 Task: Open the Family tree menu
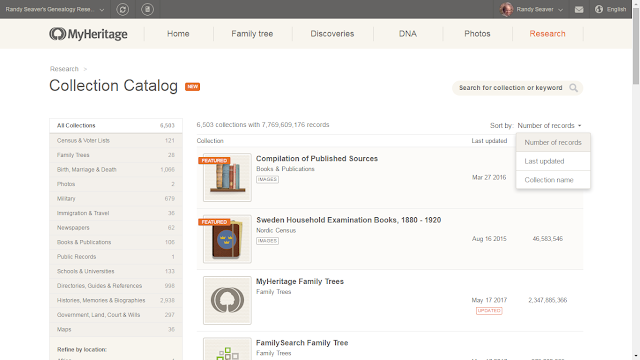252,34
